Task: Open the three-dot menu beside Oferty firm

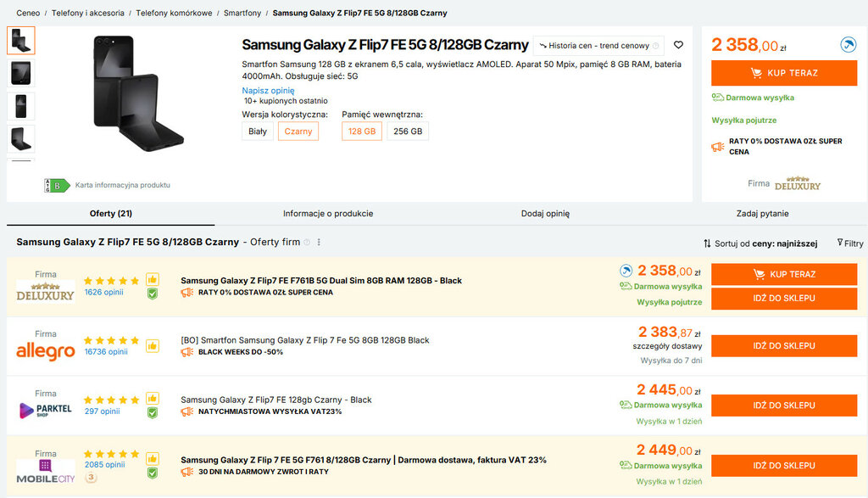Action: [x=320, y=243]
